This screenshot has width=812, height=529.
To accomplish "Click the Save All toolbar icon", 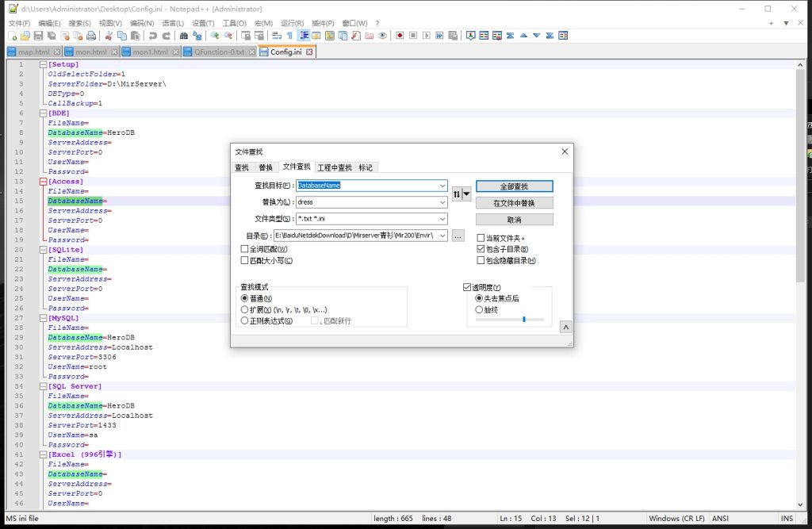I will click(52, 36).
